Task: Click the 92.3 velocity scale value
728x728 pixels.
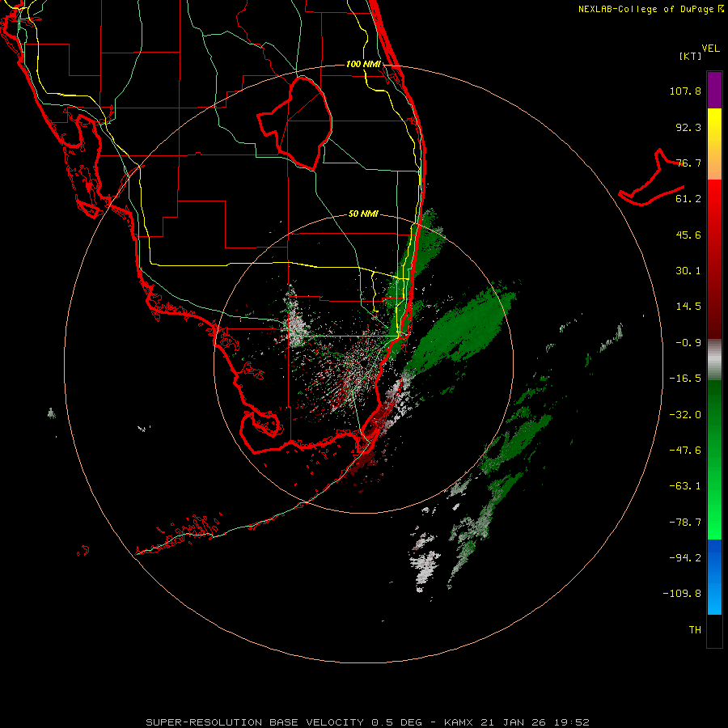Action: coord(688,127)
